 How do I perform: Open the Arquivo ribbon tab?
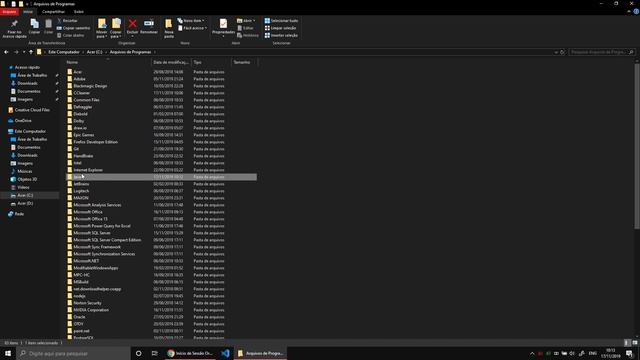tap(9, 12)
